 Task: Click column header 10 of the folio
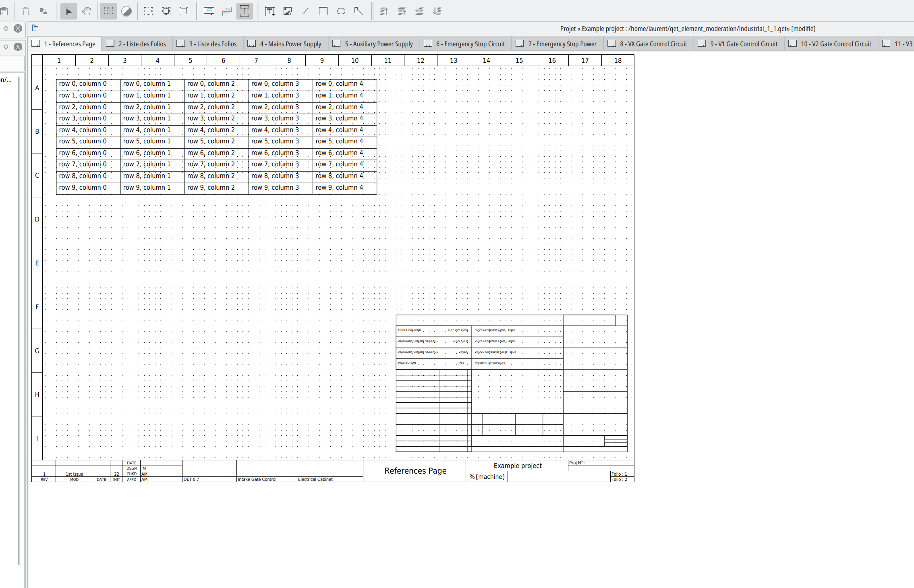[355, 60]
